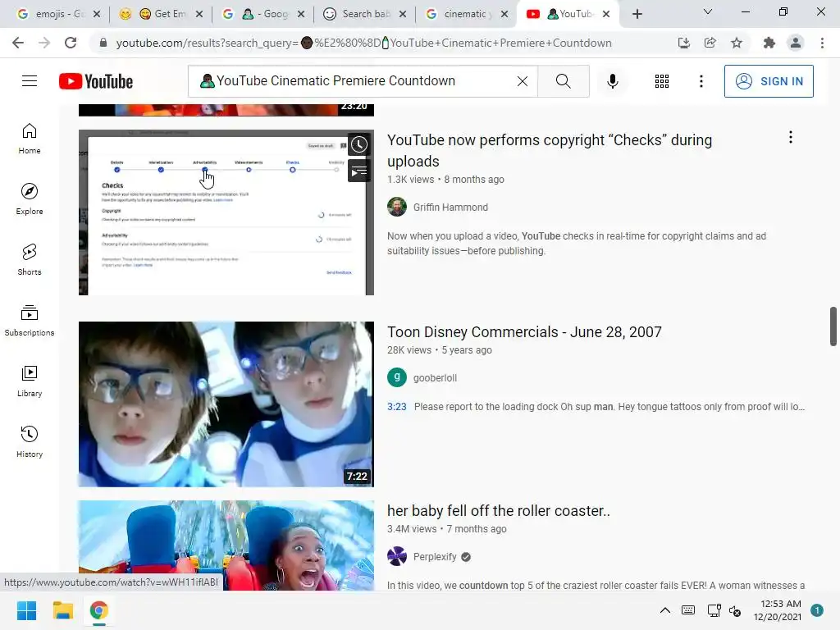
Task: Open the Chrome three-dot menu
Action: (822, 43)
